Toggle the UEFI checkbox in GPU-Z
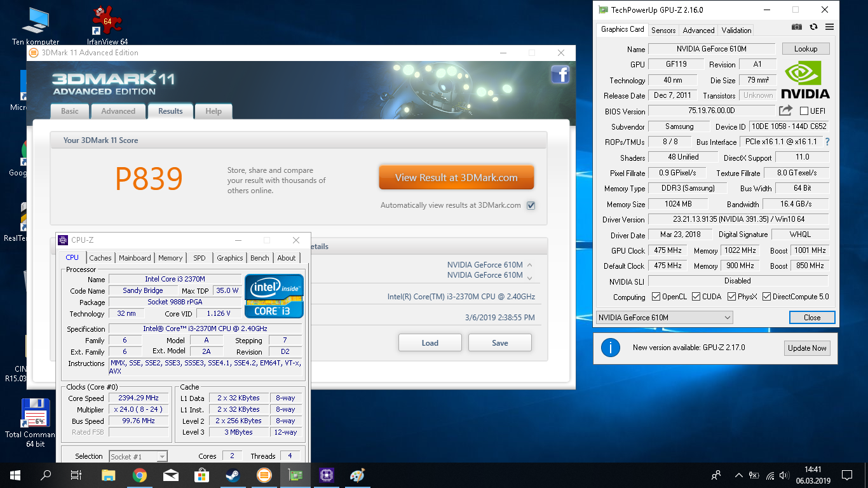Screen dimensions: 868x488 coord(804,111)
